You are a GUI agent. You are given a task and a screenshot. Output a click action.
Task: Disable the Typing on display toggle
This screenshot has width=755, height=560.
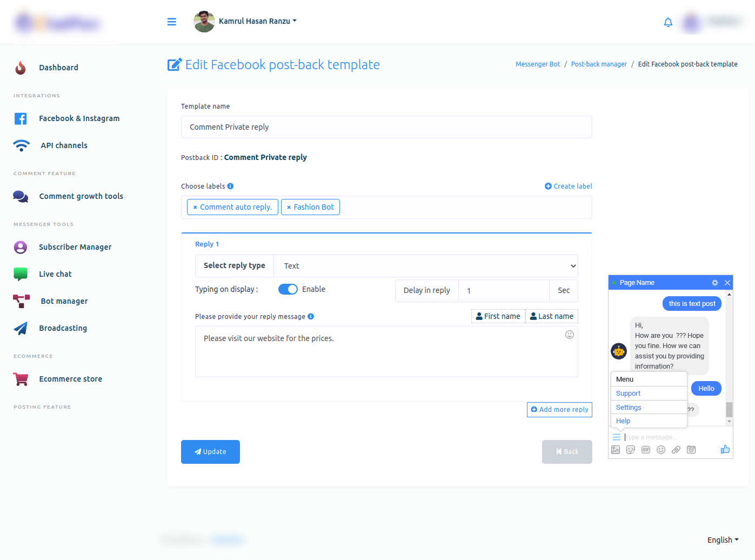pos(288,289)
